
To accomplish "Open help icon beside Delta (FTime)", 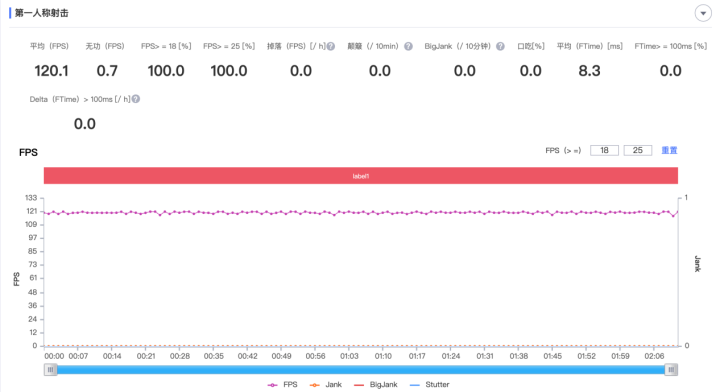I will 136,99.
